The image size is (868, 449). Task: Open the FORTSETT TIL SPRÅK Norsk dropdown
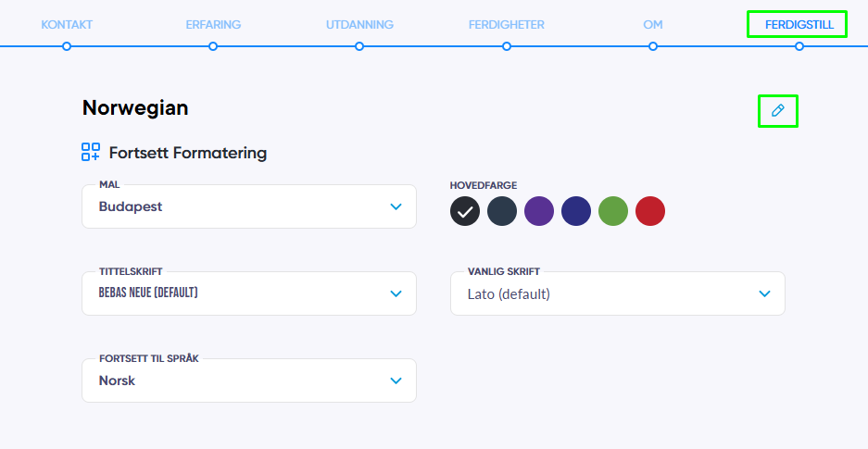coord(249,380)
